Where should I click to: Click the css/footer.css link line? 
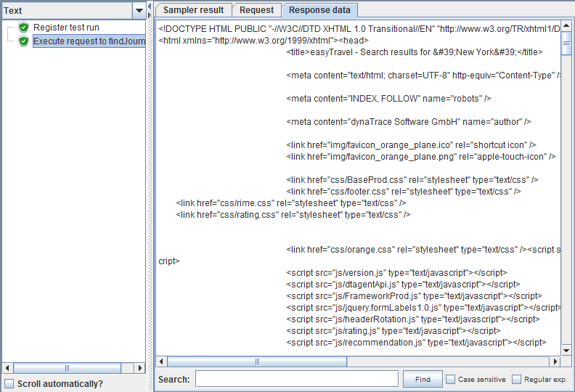[404, 192]
